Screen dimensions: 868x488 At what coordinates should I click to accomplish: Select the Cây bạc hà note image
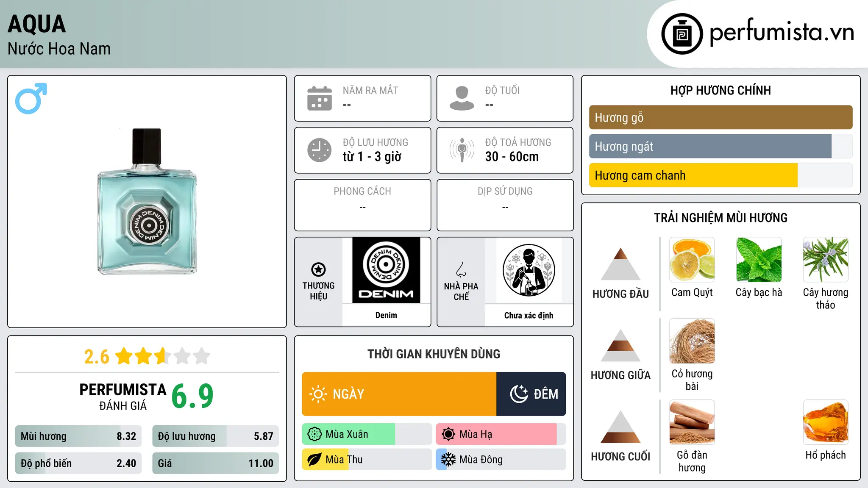[759, 260]
